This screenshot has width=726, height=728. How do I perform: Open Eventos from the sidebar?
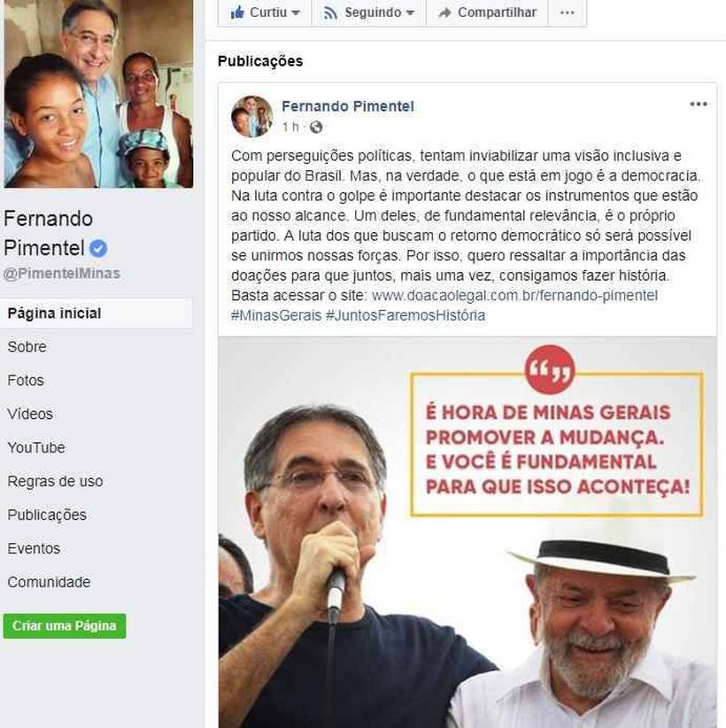(34, 548)
